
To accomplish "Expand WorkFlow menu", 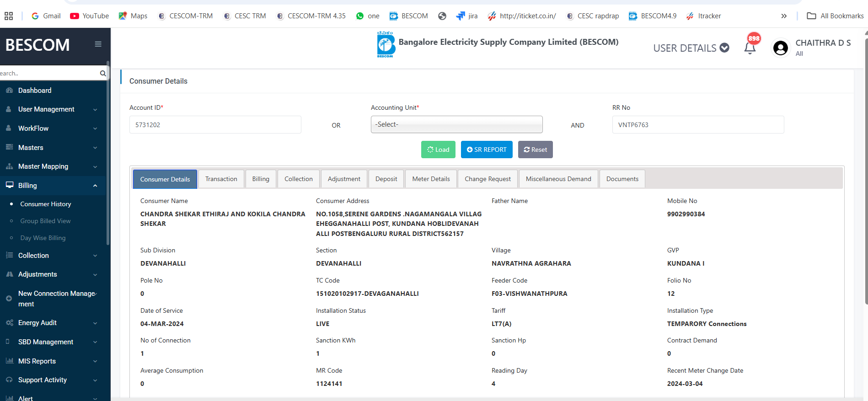I will coord(53,128).
